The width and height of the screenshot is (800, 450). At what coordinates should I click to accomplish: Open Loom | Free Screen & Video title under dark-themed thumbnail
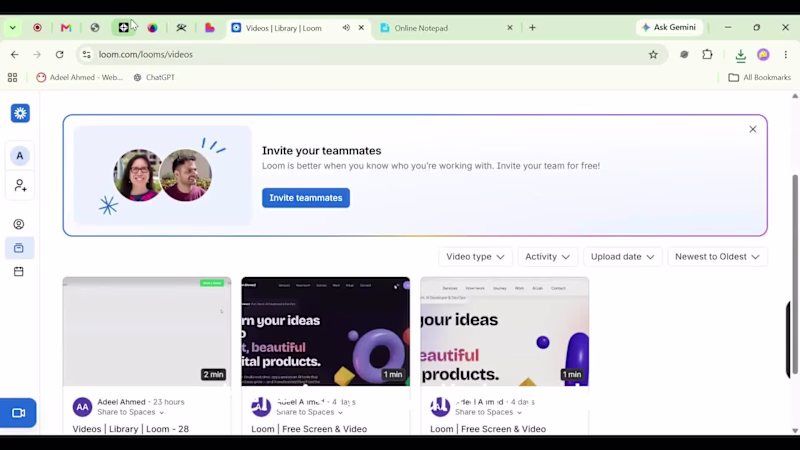pos(309,429)
